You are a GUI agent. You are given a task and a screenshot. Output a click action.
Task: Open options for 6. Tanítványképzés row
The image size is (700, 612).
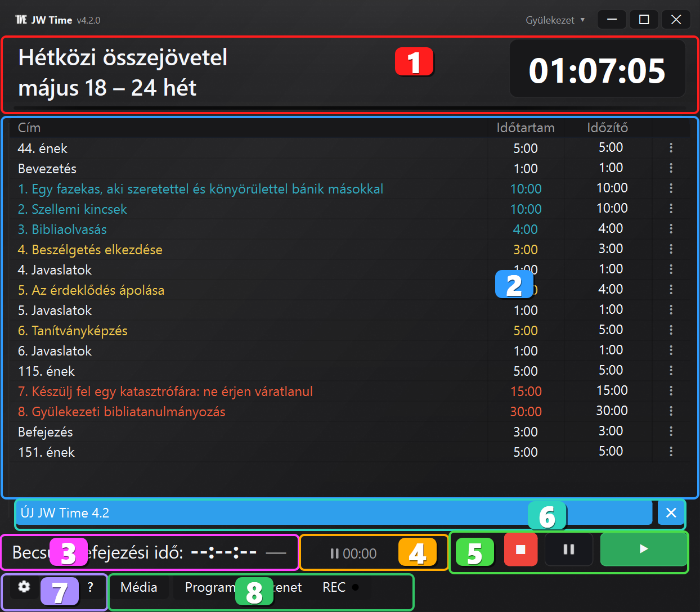click(671, 330)
